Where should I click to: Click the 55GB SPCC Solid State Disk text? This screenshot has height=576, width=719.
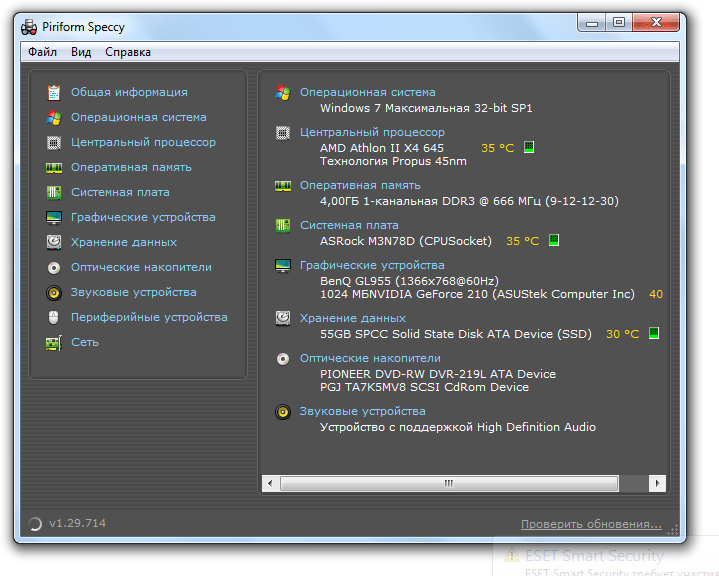[x=456, y=334]
